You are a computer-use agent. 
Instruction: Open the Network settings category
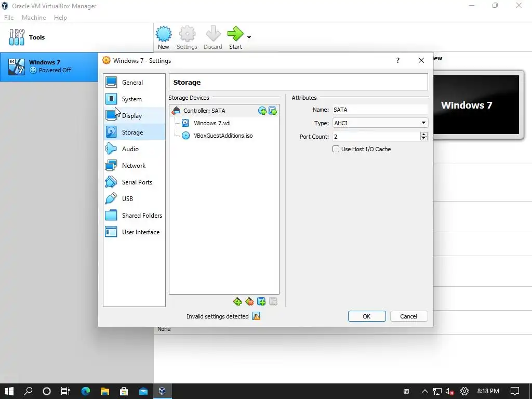[135, 166]
